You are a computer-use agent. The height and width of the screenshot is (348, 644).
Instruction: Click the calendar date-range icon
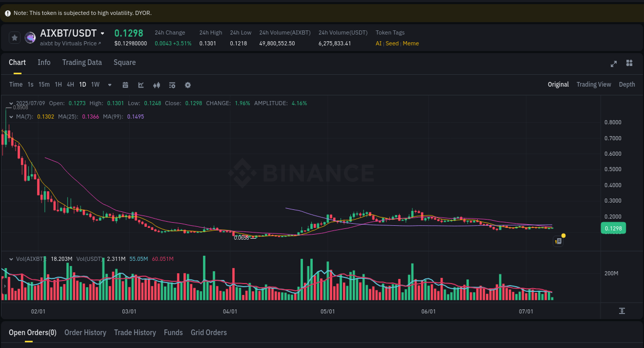click(125, 85)
